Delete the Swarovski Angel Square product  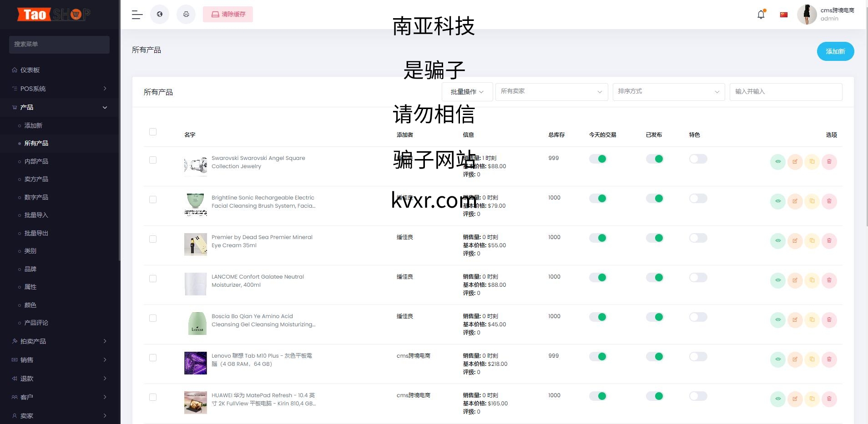pos(829,162)
